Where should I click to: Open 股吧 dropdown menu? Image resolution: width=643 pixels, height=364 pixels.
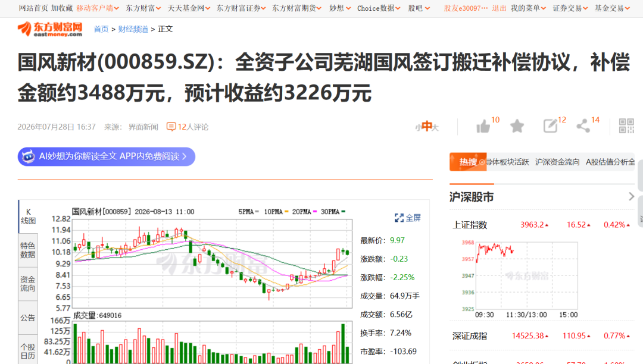[x=419, y=8]
